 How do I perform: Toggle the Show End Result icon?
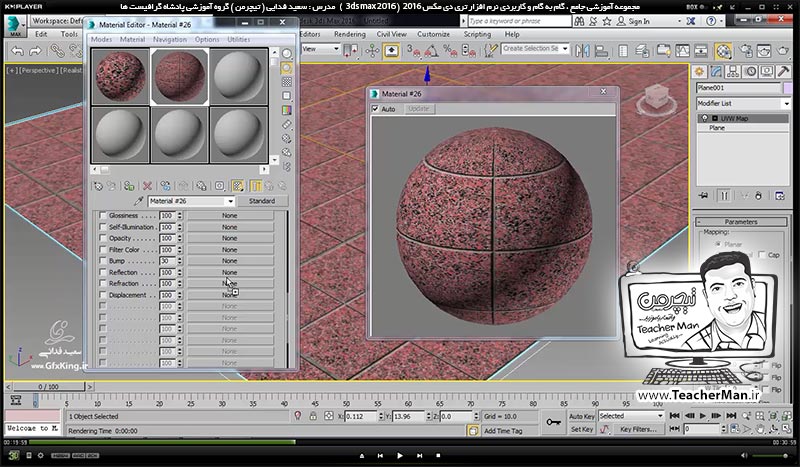[256, 186]
